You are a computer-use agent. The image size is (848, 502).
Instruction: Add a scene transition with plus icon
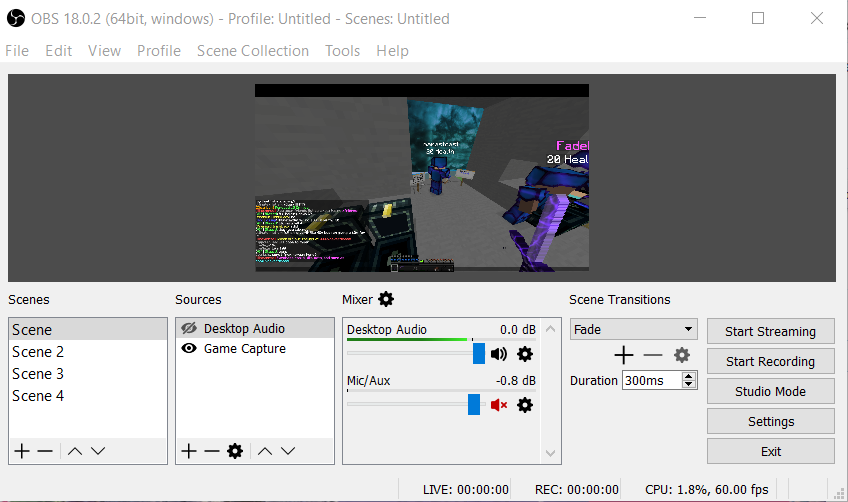624,355
